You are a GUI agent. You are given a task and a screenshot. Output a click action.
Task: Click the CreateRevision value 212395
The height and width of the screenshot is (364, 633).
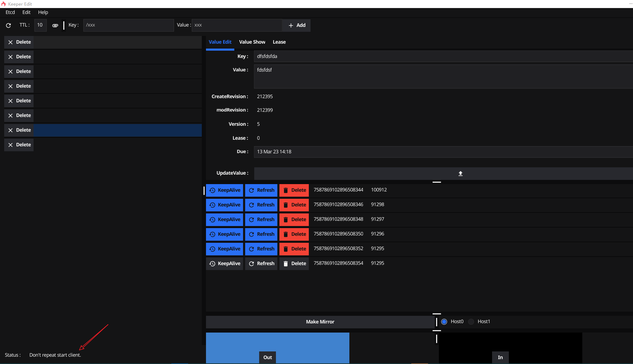click(265, 97)
